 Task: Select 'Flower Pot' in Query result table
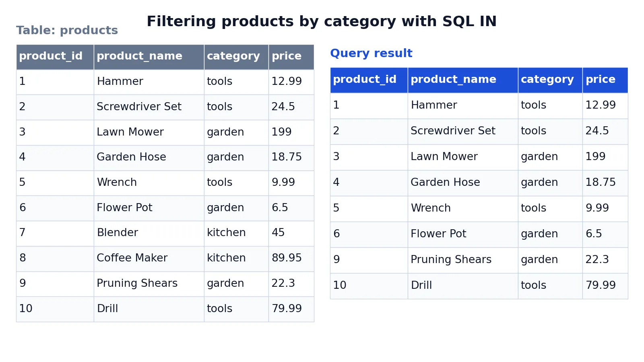coord(463,234)
